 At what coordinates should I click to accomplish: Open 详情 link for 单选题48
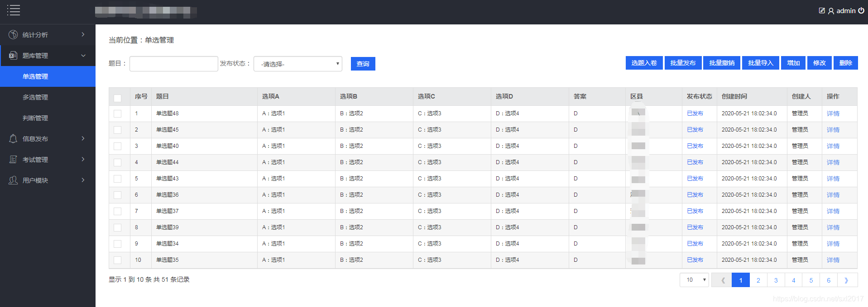(833, 113)
